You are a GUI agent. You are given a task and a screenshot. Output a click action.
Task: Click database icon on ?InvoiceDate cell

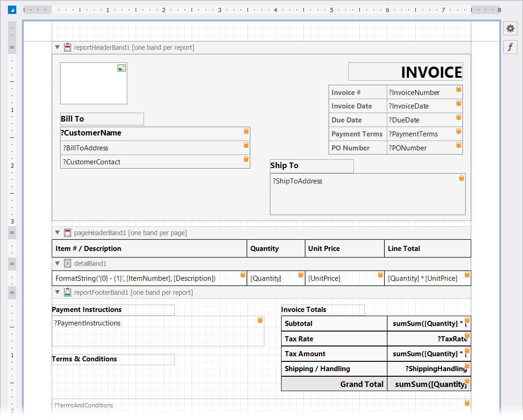click(x=459, y=103)
